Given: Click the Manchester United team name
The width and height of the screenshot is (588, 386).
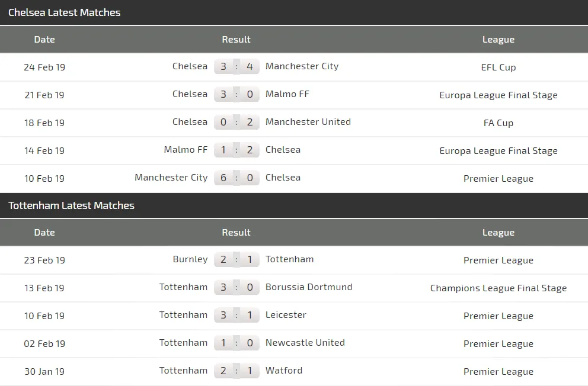Looking at the screenshot, I should coord(308,122).
